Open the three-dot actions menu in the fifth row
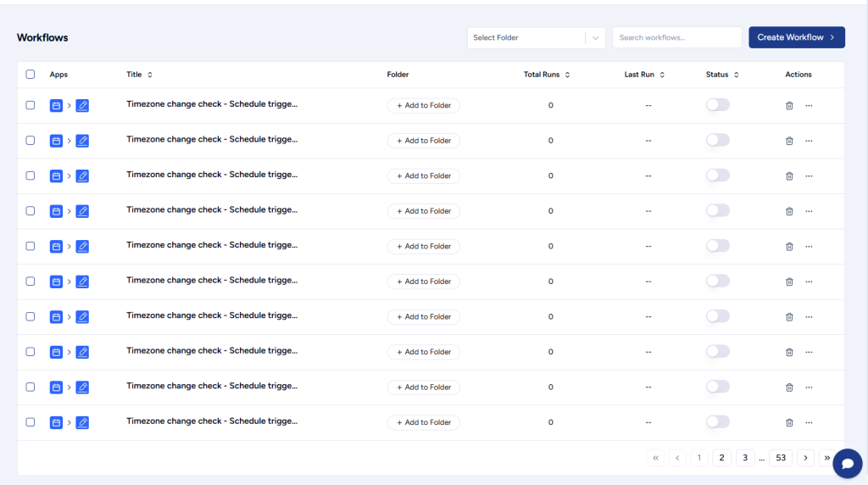 click(809, 246)
